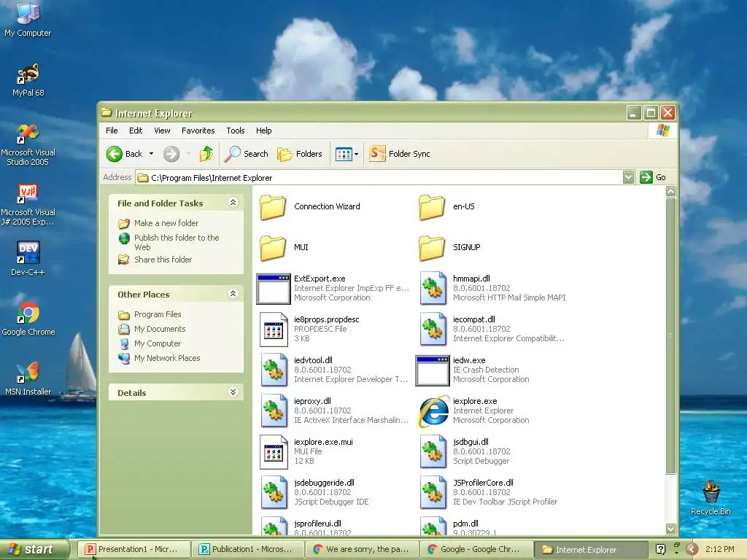
Task: Click My Computer link in Other Places
Action: click(x=158, y=343)
